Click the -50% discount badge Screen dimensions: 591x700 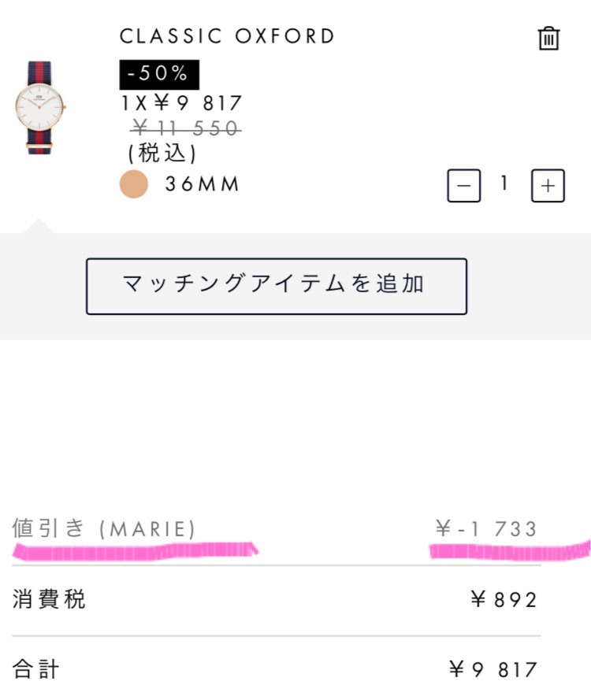click(159, 74)
